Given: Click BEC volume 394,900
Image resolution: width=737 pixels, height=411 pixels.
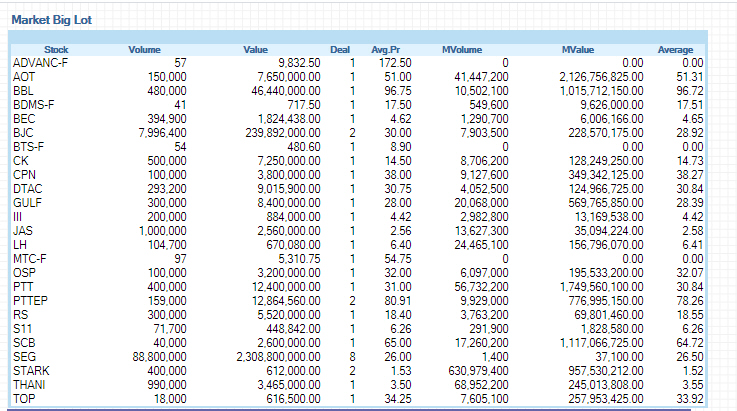Looking at the screenshot, I should pos(167,119).
